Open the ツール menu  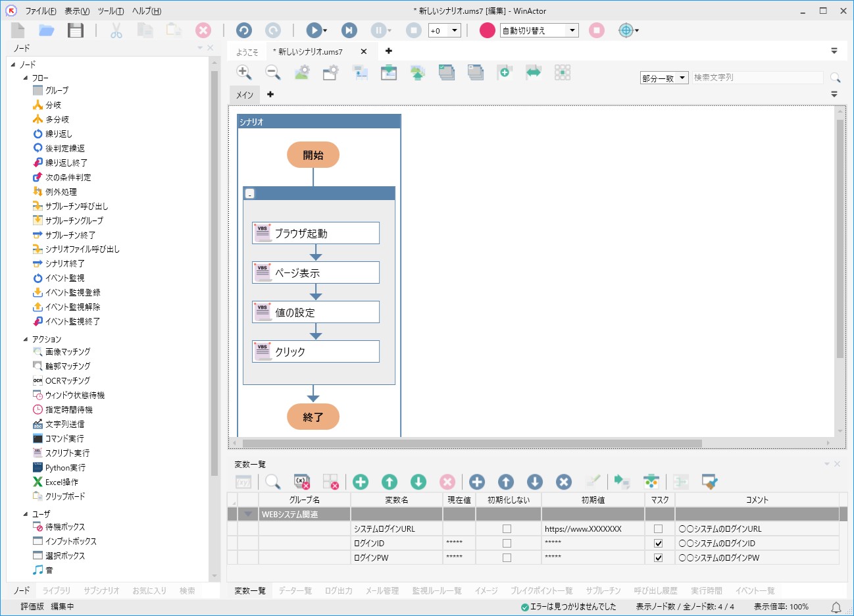(x=110, y=11)
